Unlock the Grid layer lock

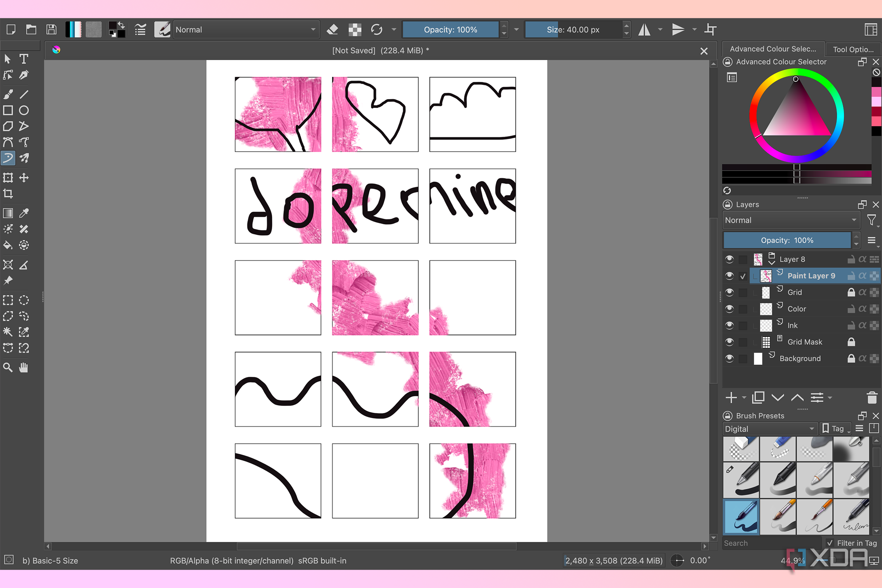point(851,292)
